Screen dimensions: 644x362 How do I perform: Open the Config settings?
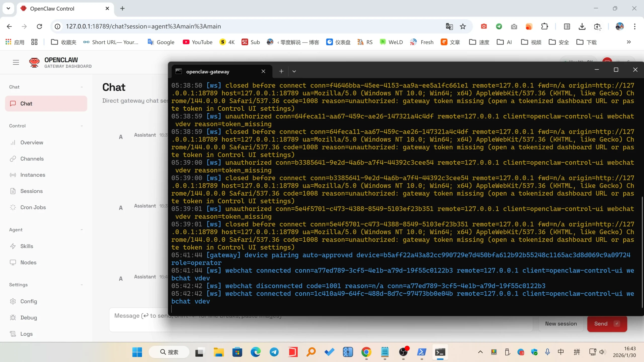point(29,301)
